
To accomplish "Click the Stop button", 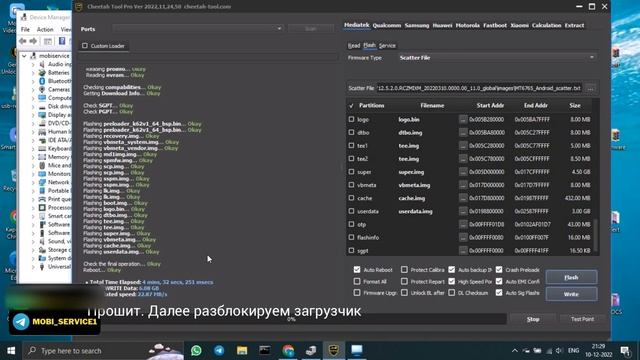I will point(533,319).
